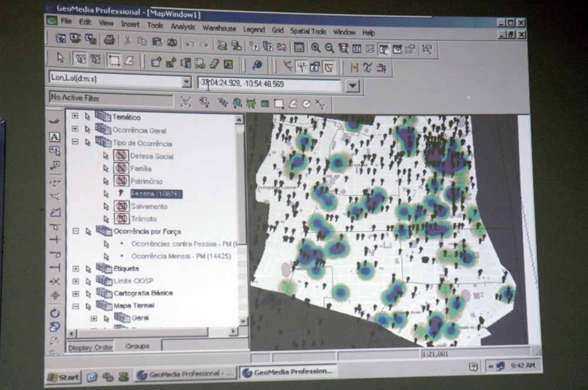This screenshot has width=588, height=390.
Task: Open the Analysis menu
Action: point(183,26)
